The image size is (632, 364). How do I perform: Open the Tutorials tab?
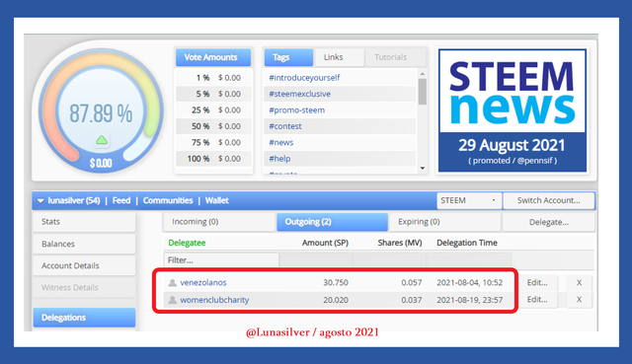pos(395,57)
